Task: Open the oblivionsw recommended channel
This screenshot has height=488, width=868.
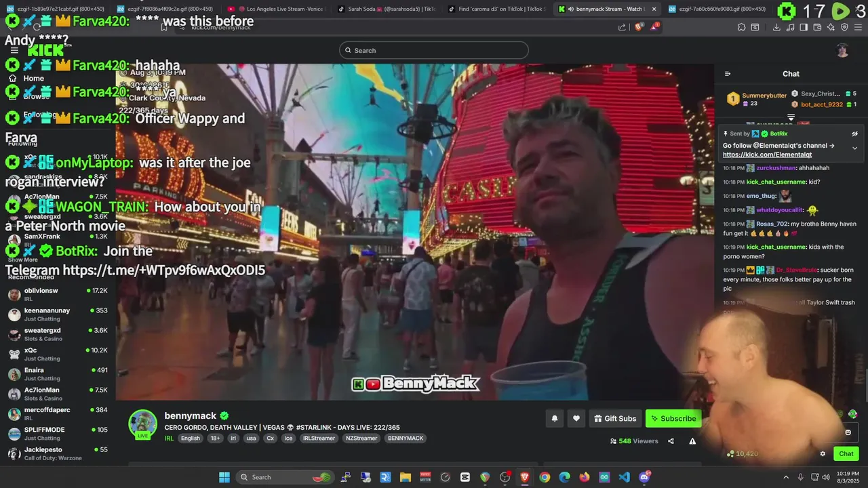Action: (x=58, y=294)
